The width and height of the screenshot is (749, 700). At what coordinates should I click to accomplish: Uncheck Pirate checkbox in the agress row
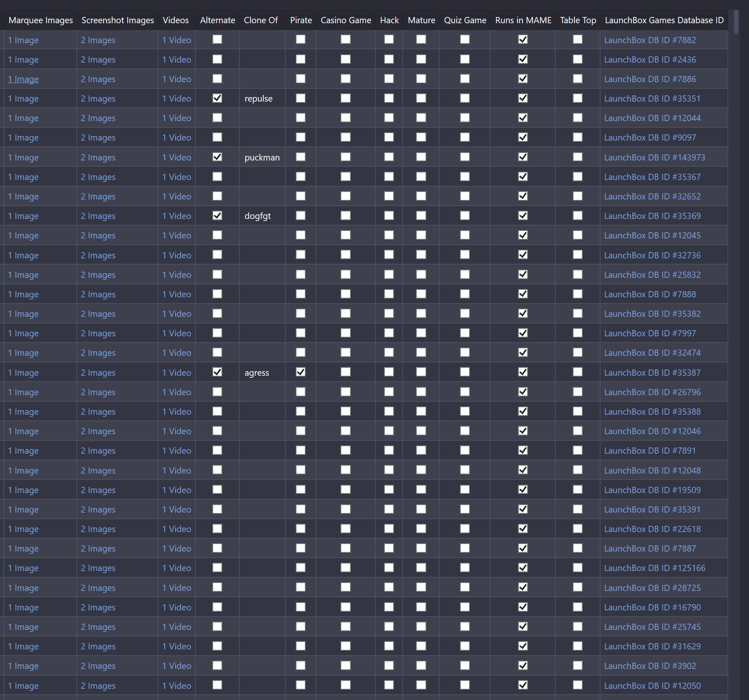301,372
